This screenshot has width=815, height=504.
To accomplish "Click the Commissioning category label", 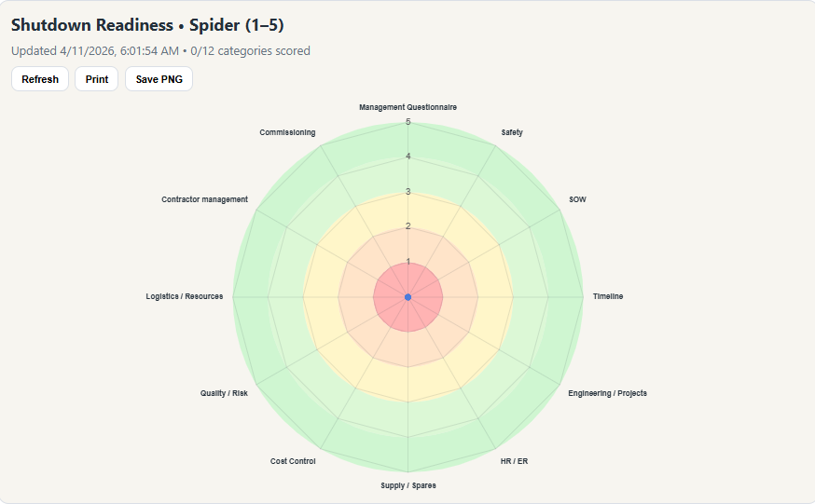I will click(287, 132).
